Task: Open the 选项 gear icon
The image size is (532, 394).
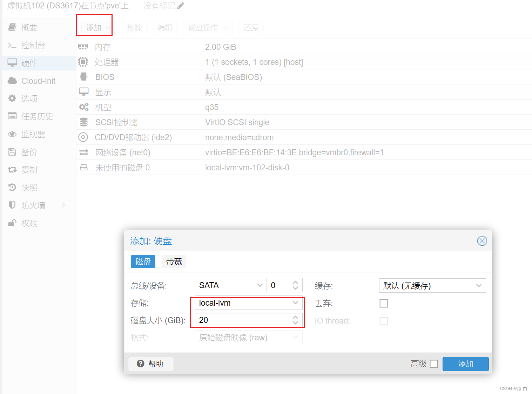Action: point(12,98)
